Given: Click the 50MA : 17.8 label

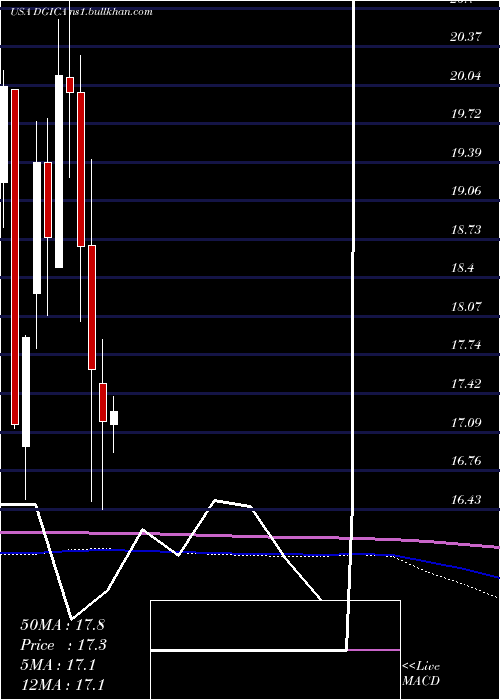Looking at the screenshot, I should tap(62, 624).
